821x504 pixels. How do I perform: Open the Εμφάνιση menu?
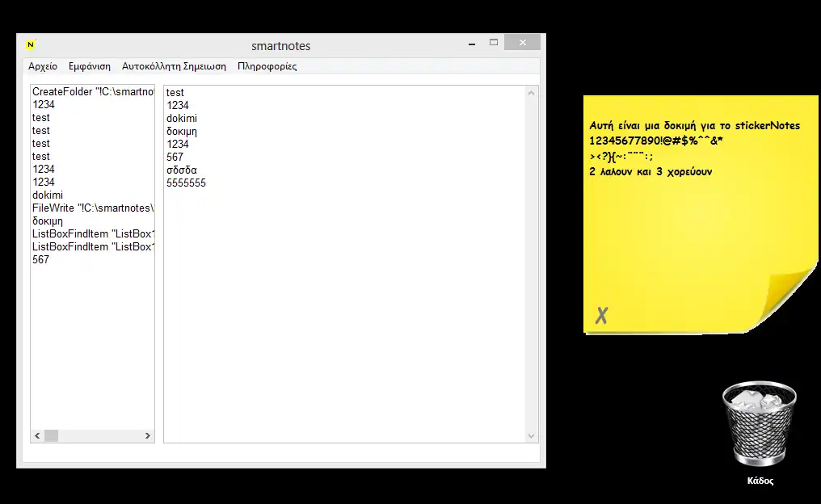click(x=90, y=66)
